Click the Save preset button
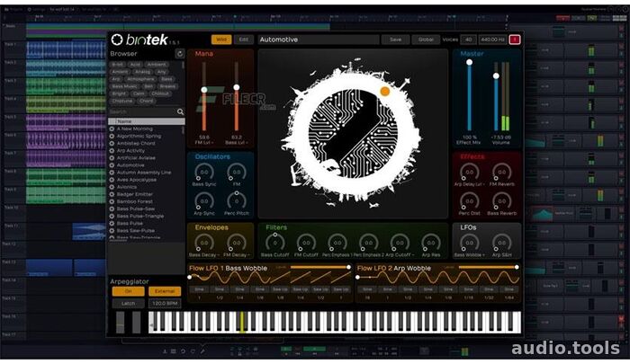This screenshot has width=630, height=364. [x=395, y=40]
